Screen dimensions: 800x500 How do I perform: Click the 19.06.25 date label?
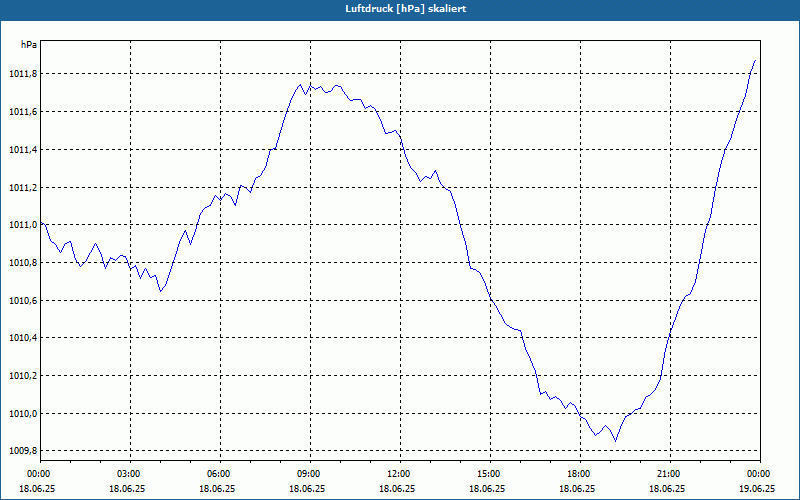(757, 488)
